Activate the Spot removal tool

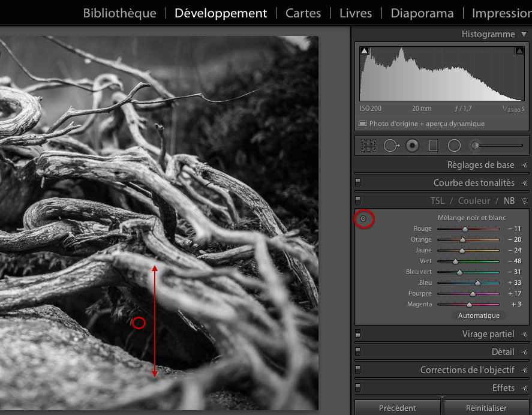391,145
